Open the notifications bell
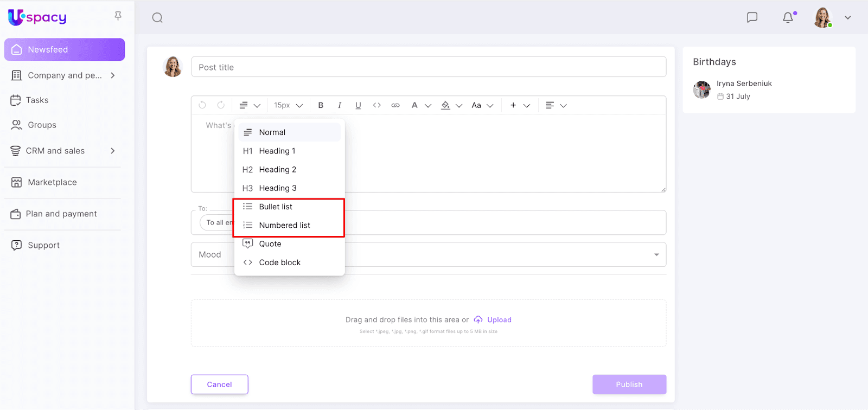This screenshot has width=868, height=410. tap(788, 17)
